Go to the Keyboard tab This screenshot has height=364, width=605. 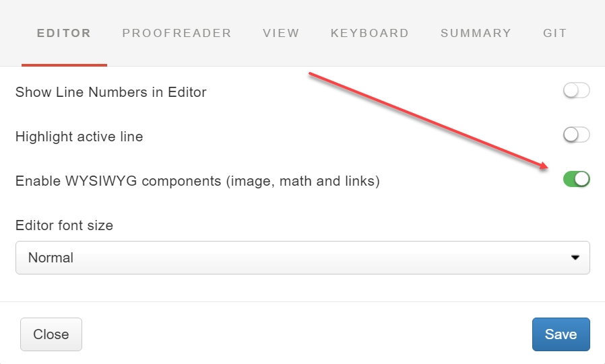[x=369, y=33]
